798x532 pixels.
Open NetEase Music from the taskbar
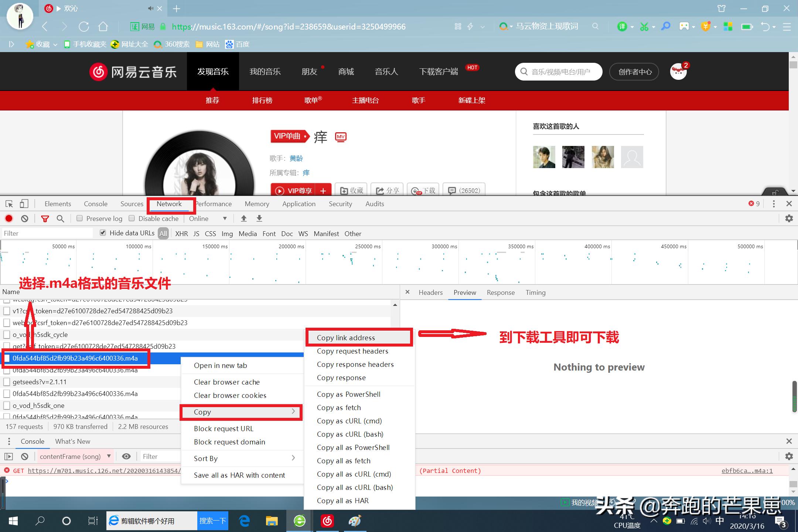click(327, 521)
